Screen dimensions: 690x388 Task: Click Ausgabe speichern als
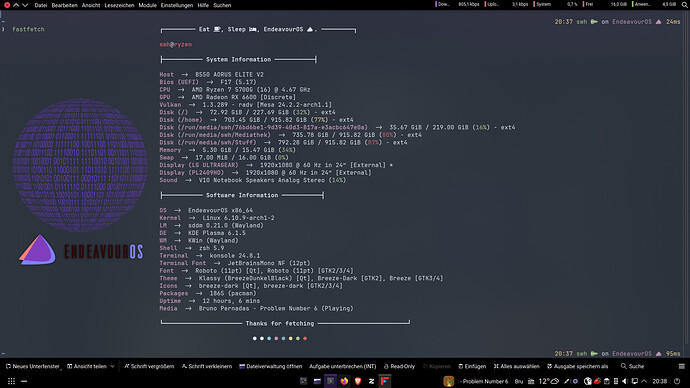[x=577, y=366]
